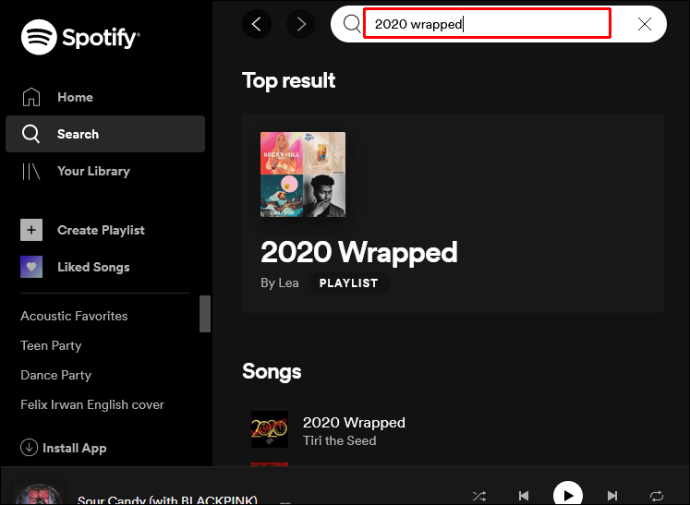Go back with the left arrow
690x505 pixels.
click(x=257, y=24)
